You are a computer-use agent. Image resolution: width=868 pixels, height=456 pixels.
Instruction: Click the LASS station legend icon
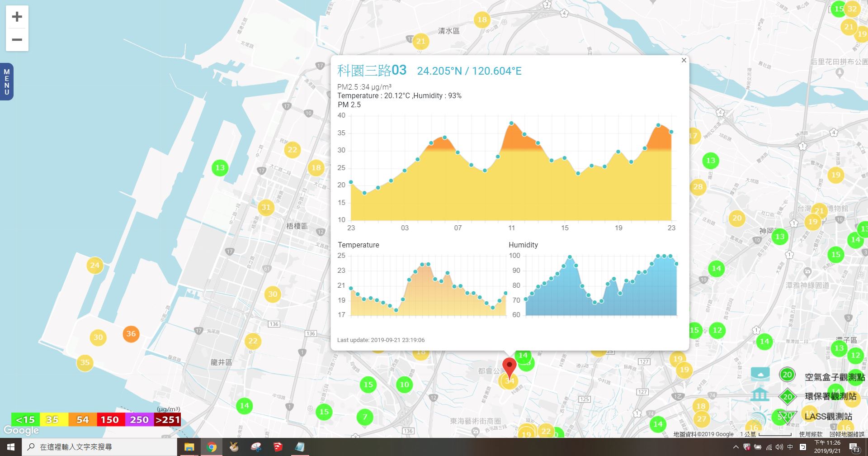point(759,418)
